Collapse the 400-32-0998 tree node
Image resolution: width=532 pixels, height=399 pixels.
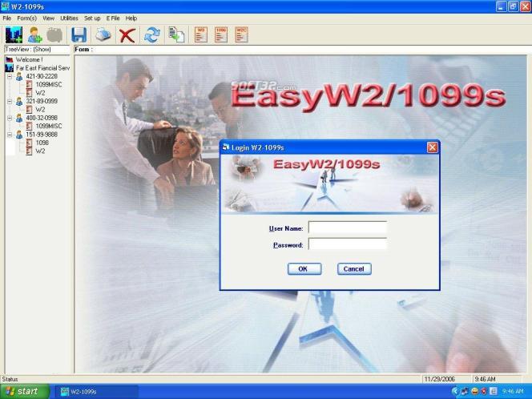10,118
